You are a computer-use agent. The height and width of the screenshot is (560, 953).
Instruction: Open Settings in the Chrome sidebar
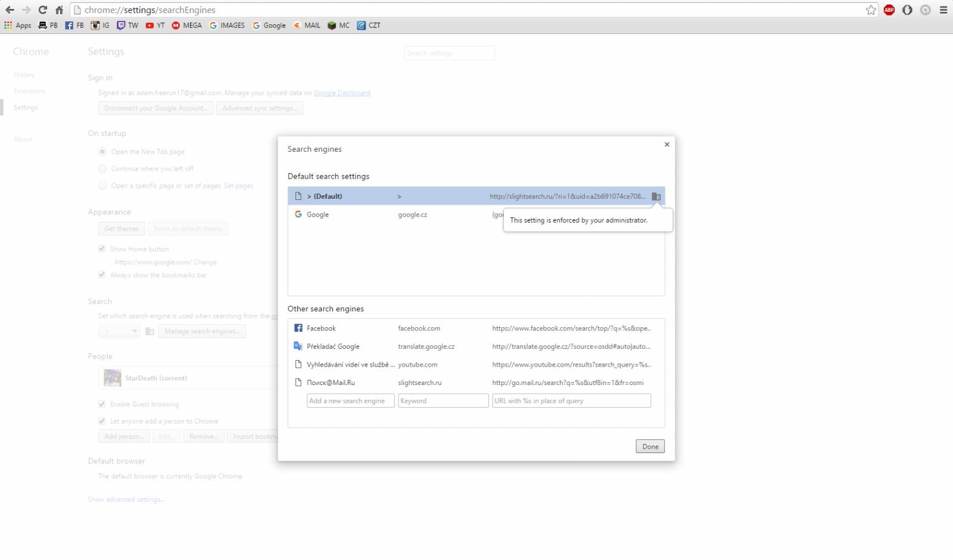click(26, 108)
